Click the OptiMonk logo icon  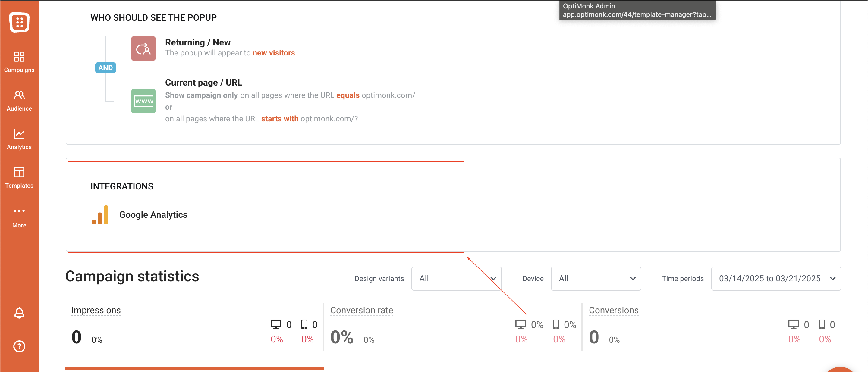(19, 22)
